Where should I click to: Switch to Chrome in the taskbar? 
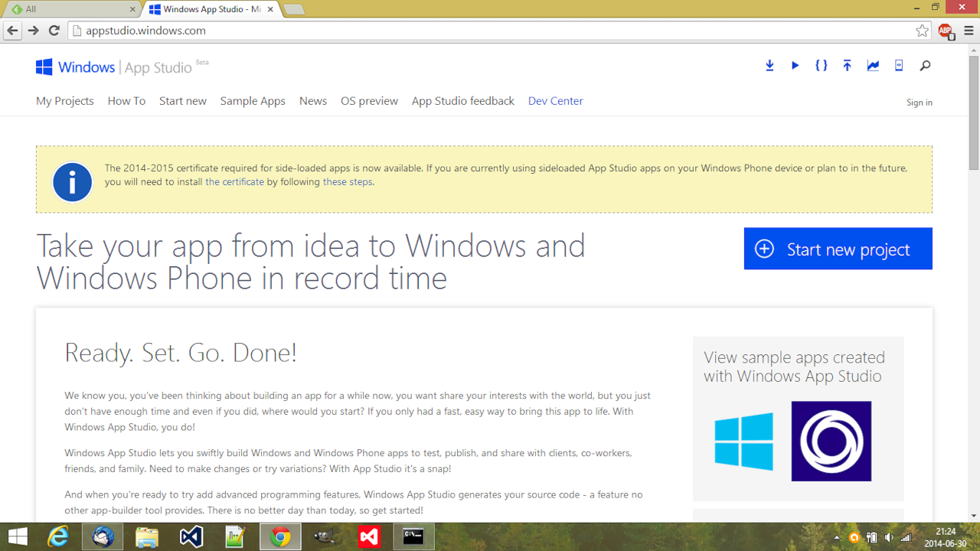pyautogui.click(x=280, y=536)
